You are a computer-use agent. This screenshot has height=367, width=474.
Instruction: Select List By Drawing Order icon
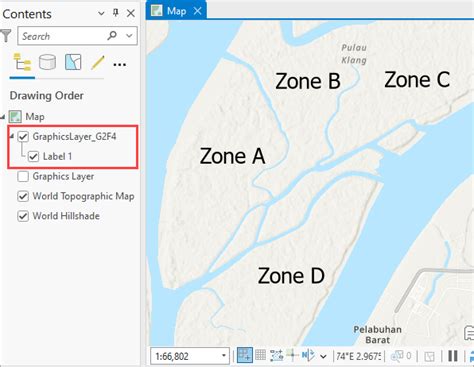22,62
